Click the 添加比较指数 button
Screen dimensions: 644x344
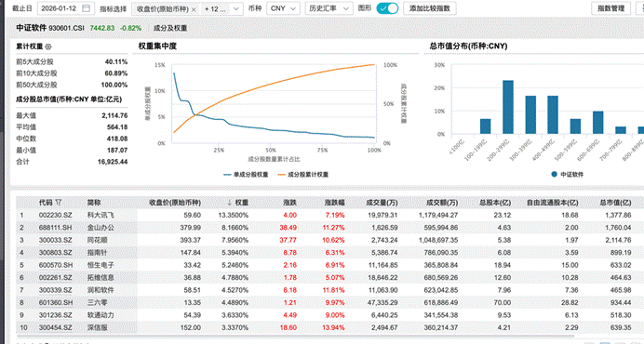click(x=430, y=8)
